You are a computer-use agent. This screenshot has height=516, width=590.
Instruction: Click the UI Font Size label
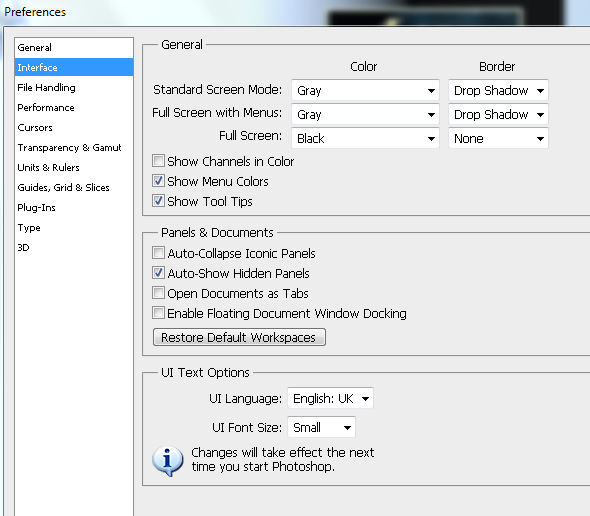pos(247,428)
